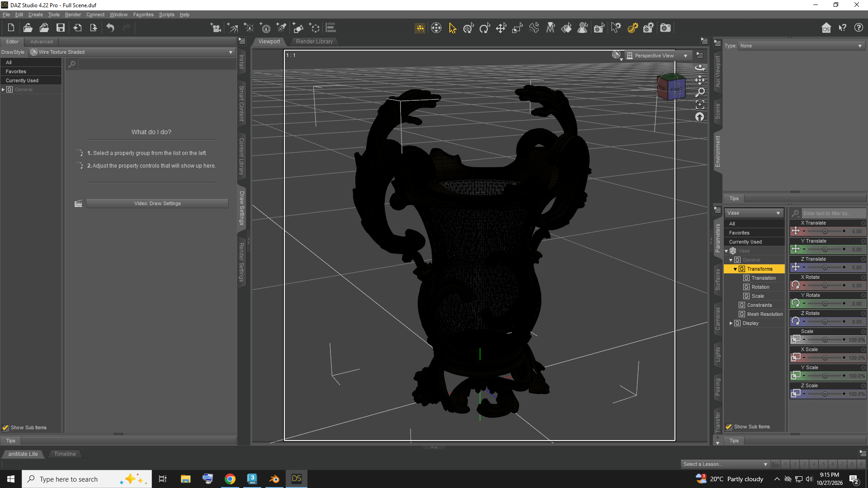
Task: Collapse the Transforms group in Parameters
Action: (x=736, y=269)
